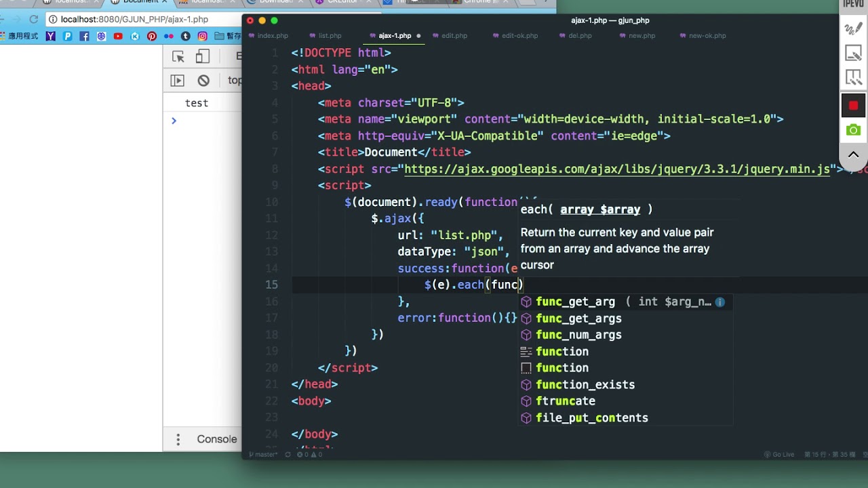Select the ajax-1.php editor tab
Image resolution: width=868 pixels, height=488 pixels.
point(394,35)
